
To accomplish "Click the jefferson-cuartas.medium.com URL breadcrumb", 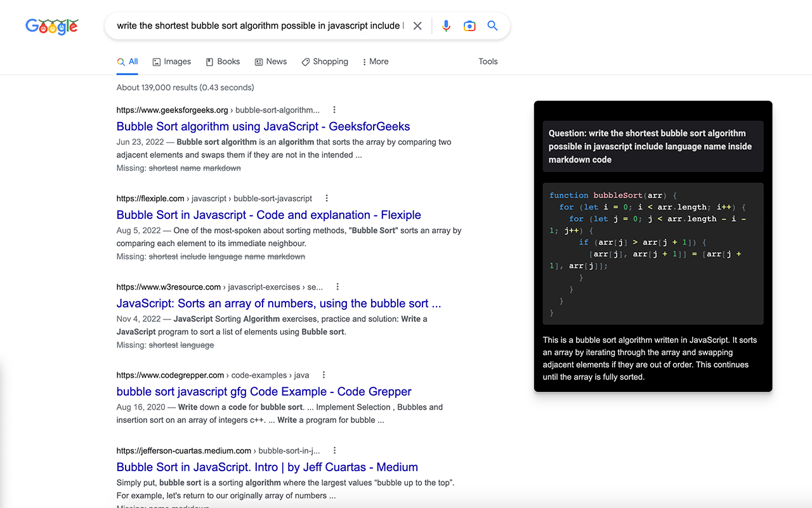I will pyautogui.click(x=218, y=450).
